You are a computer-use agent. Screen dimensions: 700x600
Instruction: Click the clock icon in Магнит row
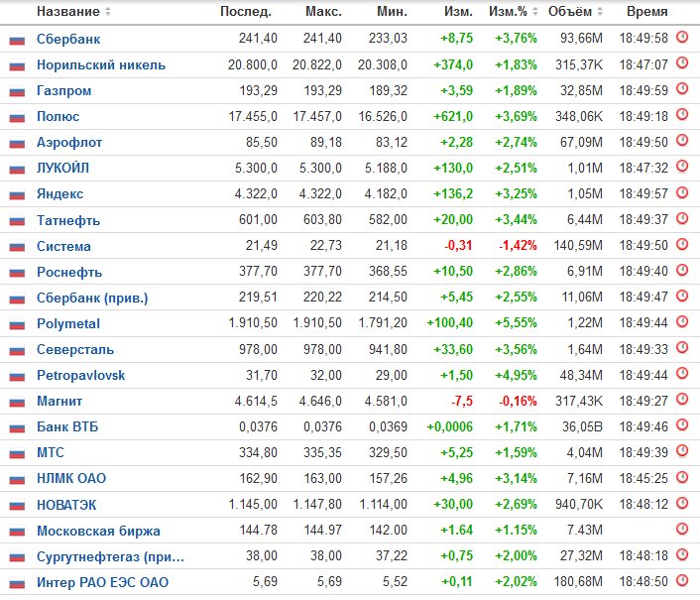[x=682, y=399]
